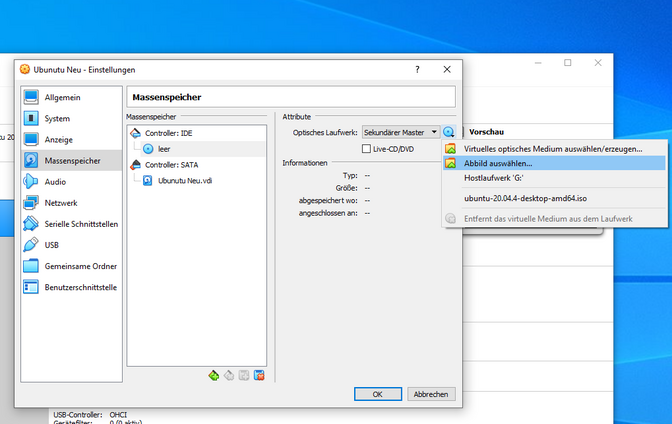Viewport: 672px width, 424px height.
Task: Select the empty 'leer' optical drive
Action: 164,149
